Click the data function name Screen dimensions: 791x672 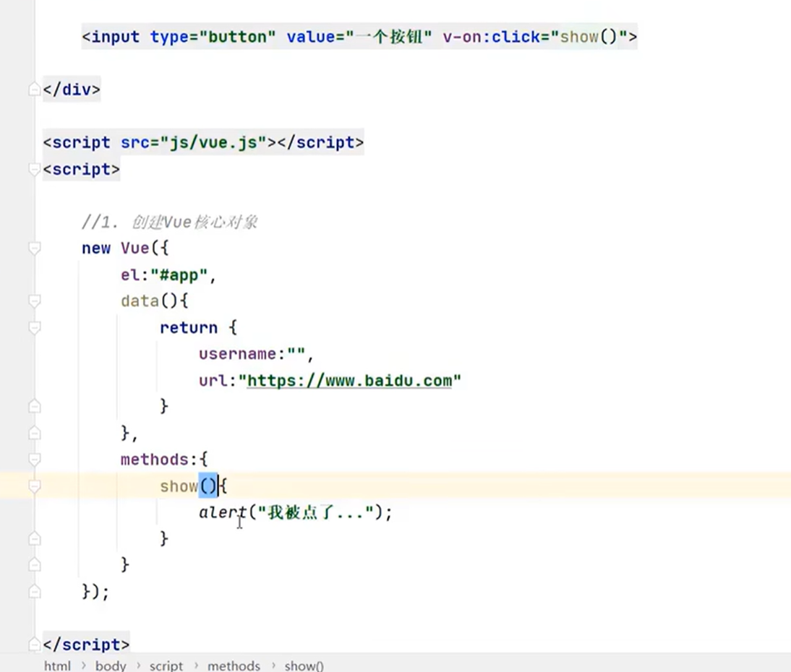click(140, 301)
